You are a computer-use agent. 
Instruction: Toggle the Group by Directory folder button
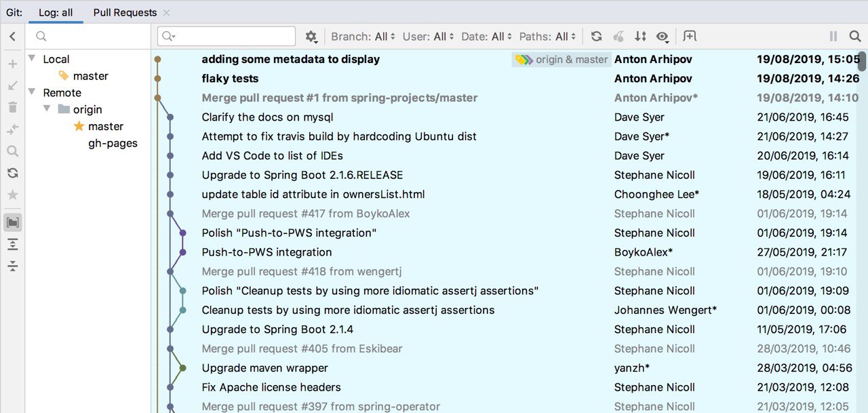click(x=12, y=222)
